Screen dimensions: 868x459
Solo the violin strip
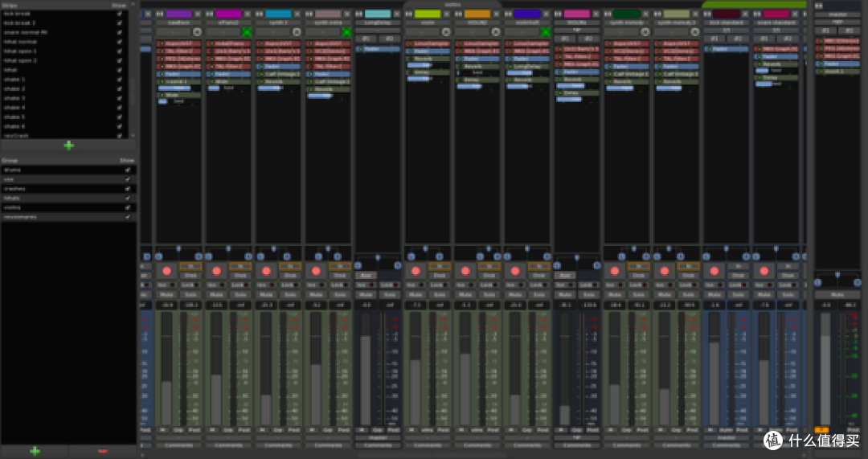pos(440,294)
